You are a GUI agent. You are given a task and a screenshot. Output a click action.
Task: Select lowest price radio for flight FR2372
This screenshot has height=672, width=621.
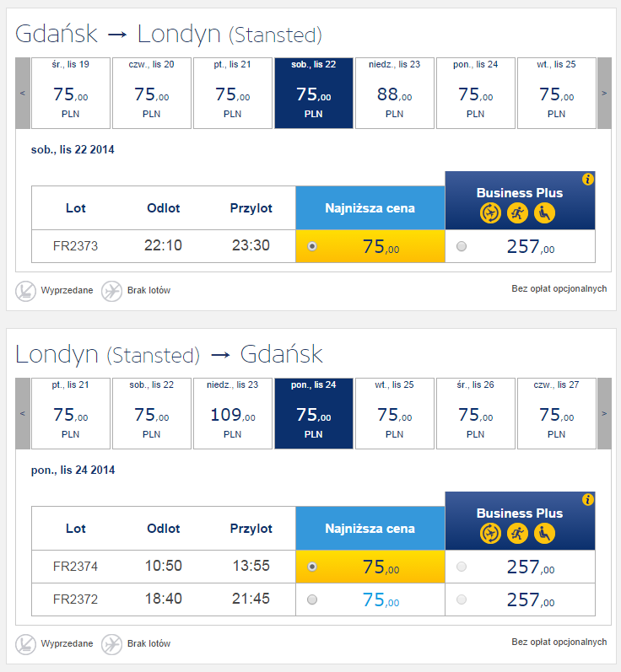(x=312, y=599)
